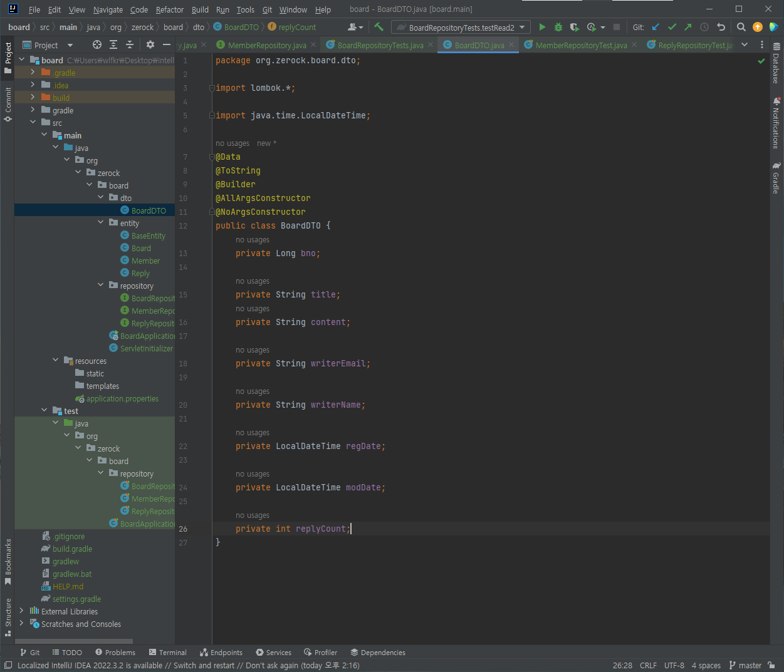
Task: Click the rollback undo icon
Action: point(721,27)
